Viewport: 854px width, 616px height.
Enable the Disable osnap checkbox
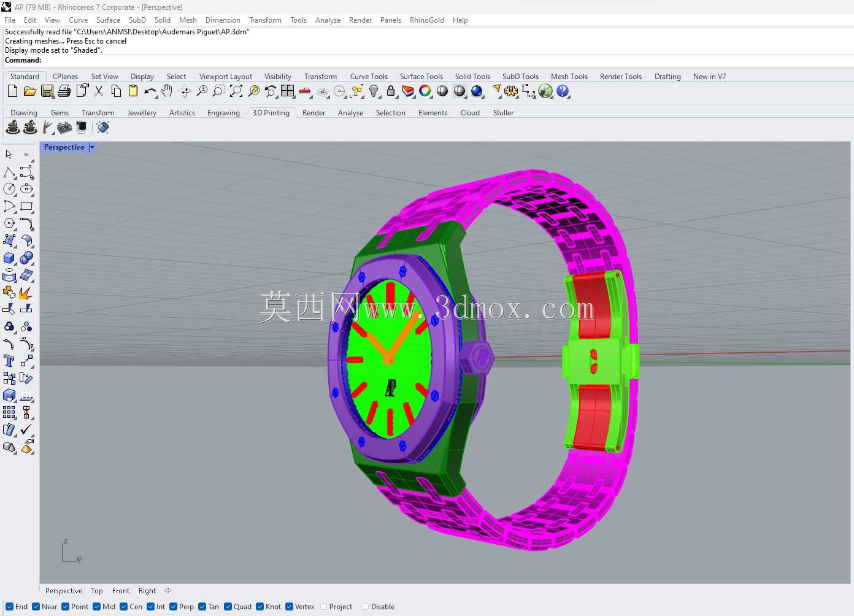[366, 607]
